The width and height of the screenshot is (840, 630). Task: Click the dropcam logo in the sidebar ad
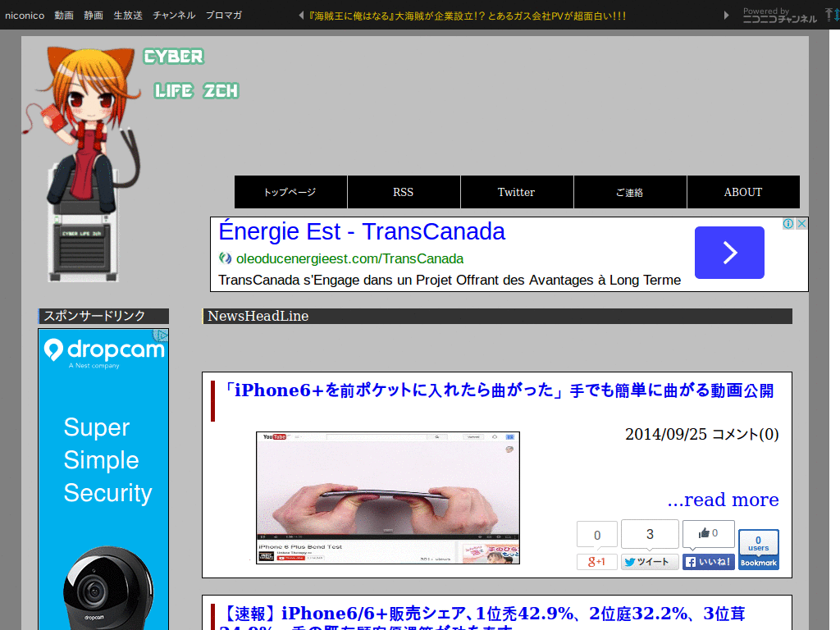(103, 349)
